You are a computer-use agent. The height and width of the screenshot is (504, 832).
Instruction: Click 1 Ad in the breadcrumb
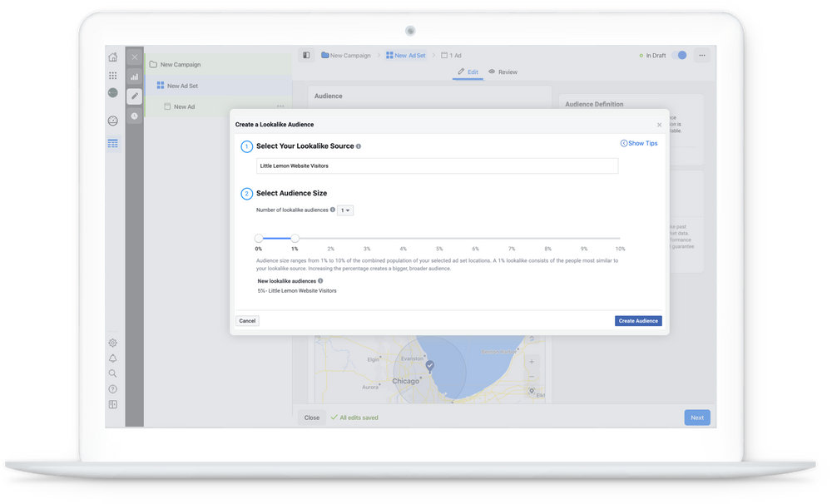coord(451,55)
